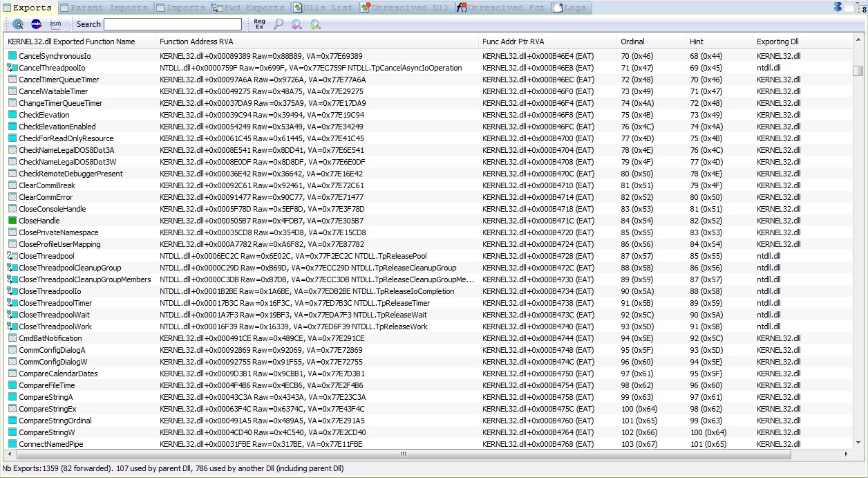Image resolution: width=868 pixels, height=478 pixels.
Task: Sort by Hint column header
Action: (x=720, y=42)
